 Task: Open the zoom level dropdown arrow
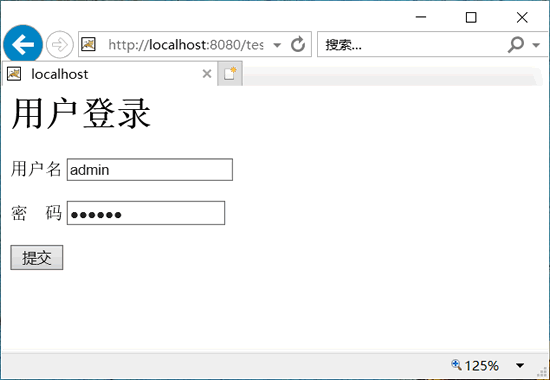520,366
